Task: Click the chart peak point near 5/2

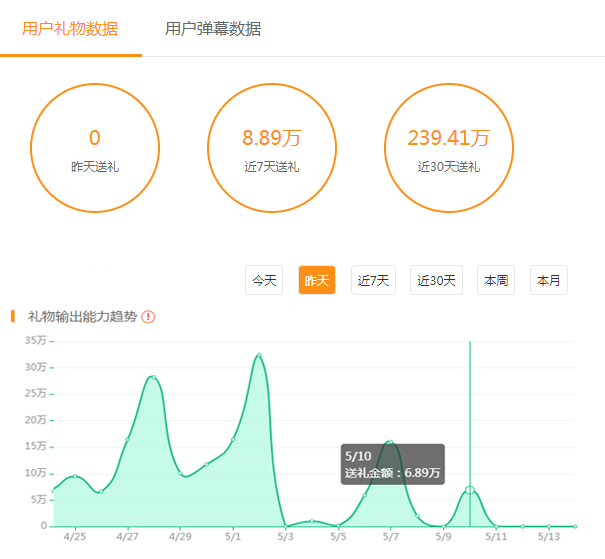Action: tap(259, 355)
